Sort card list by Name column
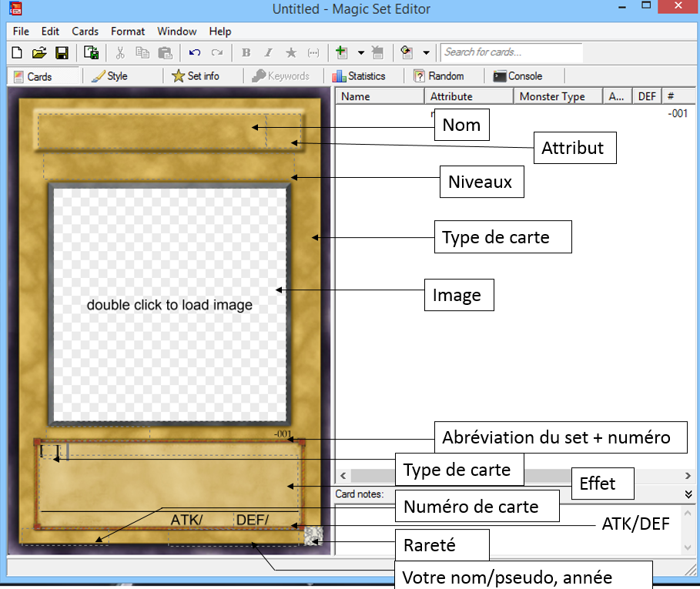Image resolution: width=700 pixels, height=589 pixels. pos(380,96)
